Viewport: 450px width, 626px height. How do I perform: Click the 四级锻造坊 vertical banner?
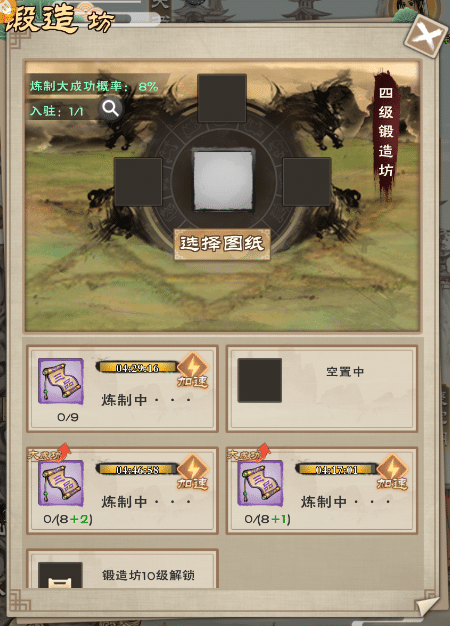tap(386, 133)
